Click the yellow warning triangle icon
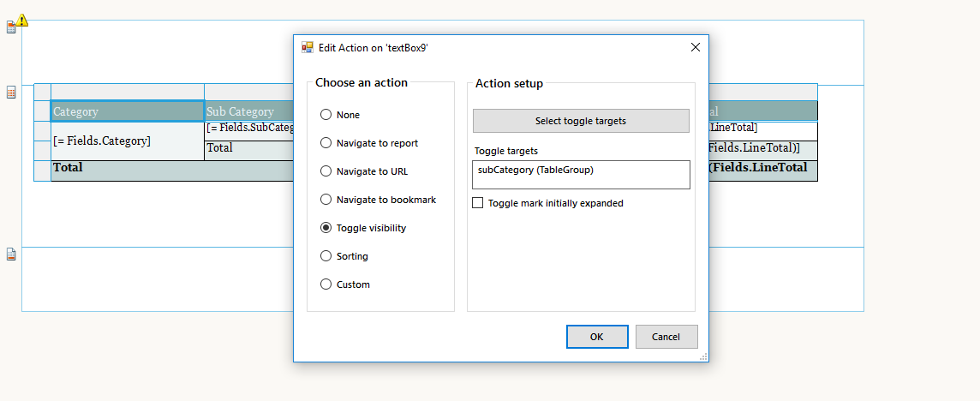980x401 pixels. (22, 20)
